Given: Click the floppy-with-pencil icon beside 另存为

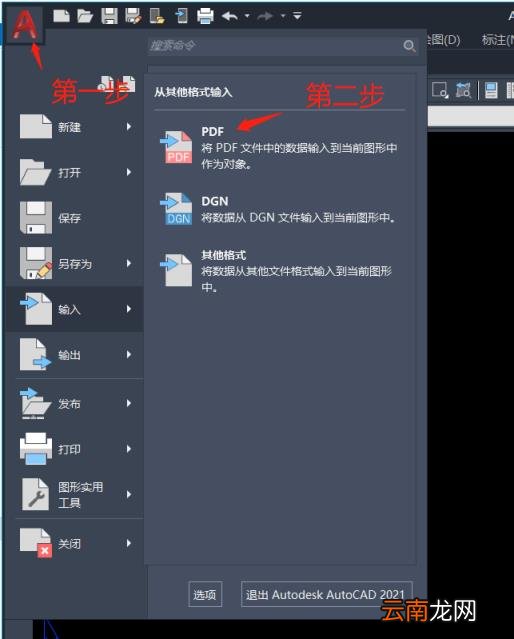Looking at the screenshot, I should [x=36, y=263].
